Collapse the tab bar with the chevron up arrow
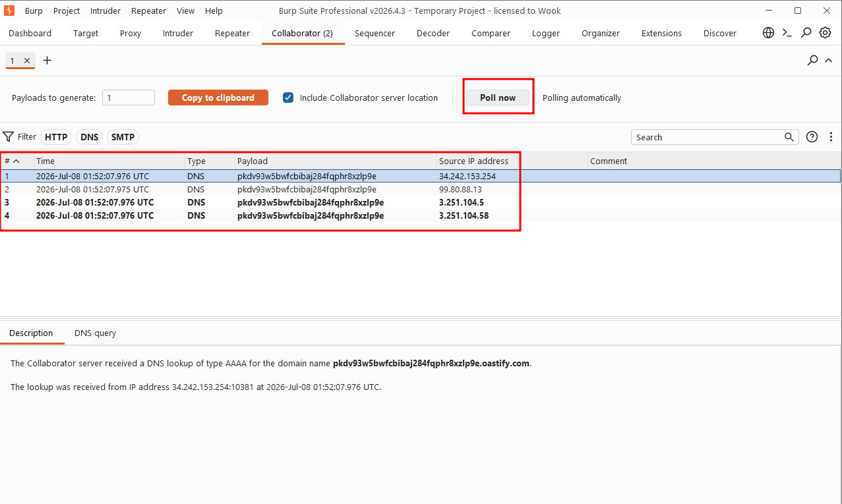Image resolution: width=842 pixels, height=504 pixels. click(x=829, y=61)
